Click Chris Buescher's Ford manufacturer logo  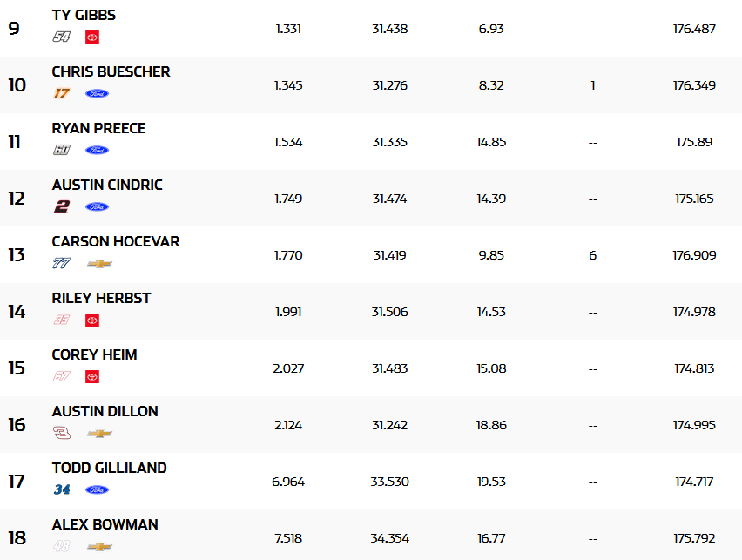[x=97, y=93]
